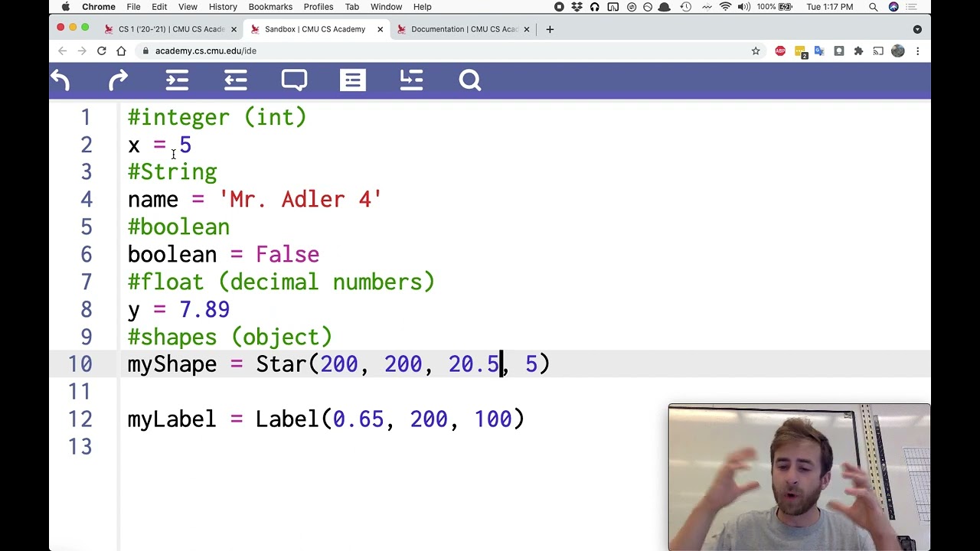Click the '#String' comment on line 3

(172, 172)
